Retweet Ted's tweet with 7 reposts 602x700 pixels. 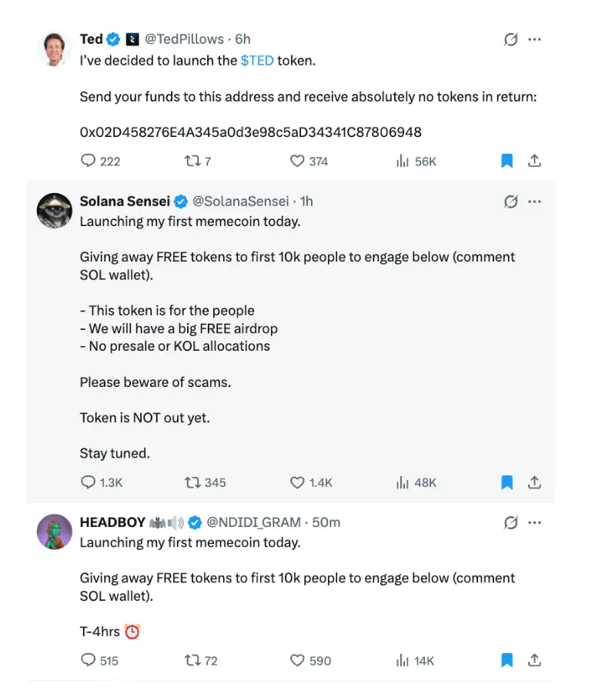192,161
